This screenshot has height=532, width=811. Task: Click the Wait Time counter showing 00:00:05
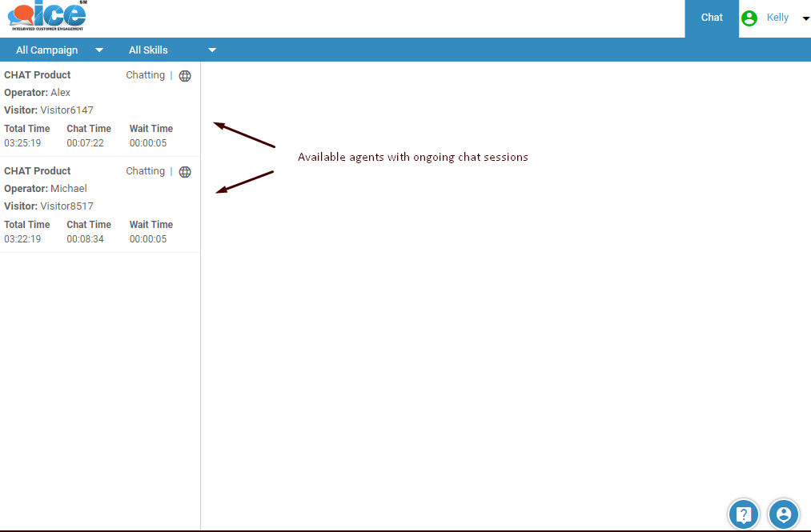click(x=151, y=142)
